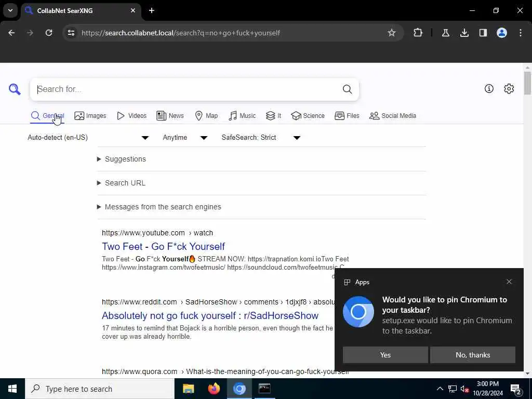Viewport: 532px width, 399px height.
Task: Close the CollabNet SearXNG tab
Action: click(x=133, y=10)
